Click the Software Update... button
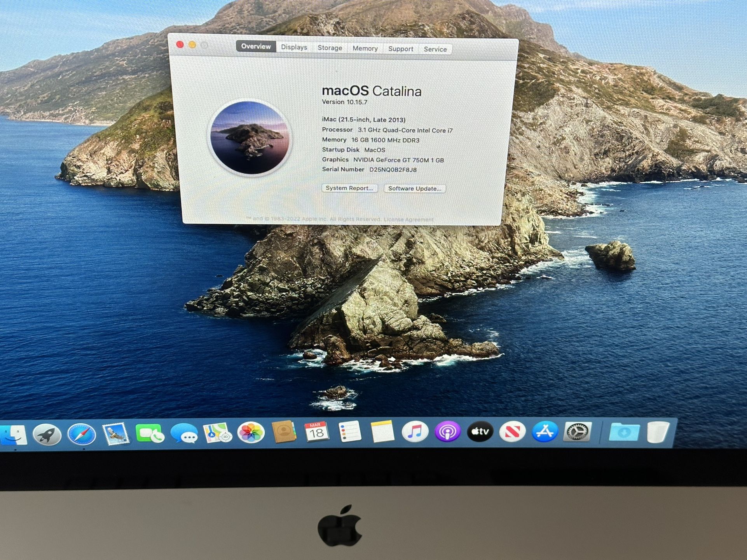 [x=415, y=188]
